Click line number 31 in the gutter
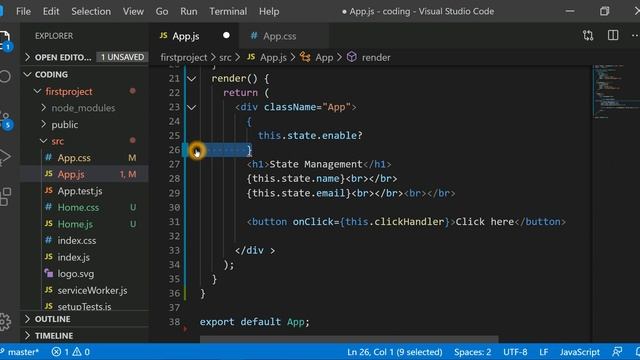 (x=174, y=222)
